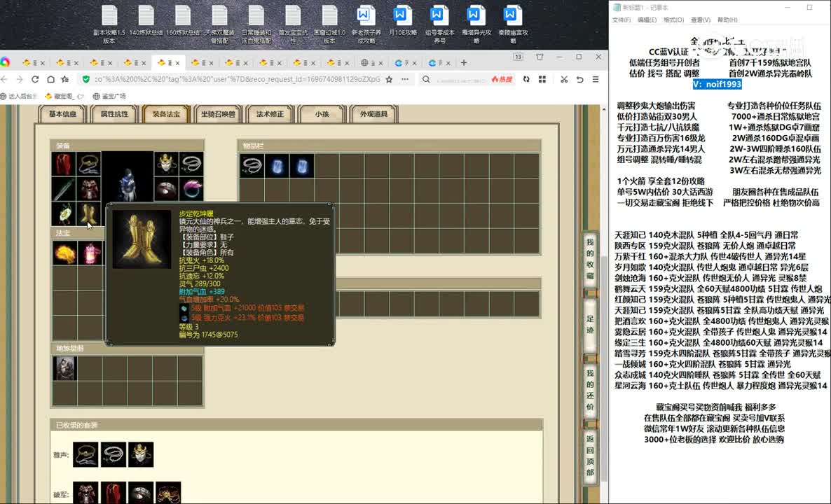Screen dimensions: 831x504
Task: Select the golden flame magic treasure icon
Action: coord(64,253)
